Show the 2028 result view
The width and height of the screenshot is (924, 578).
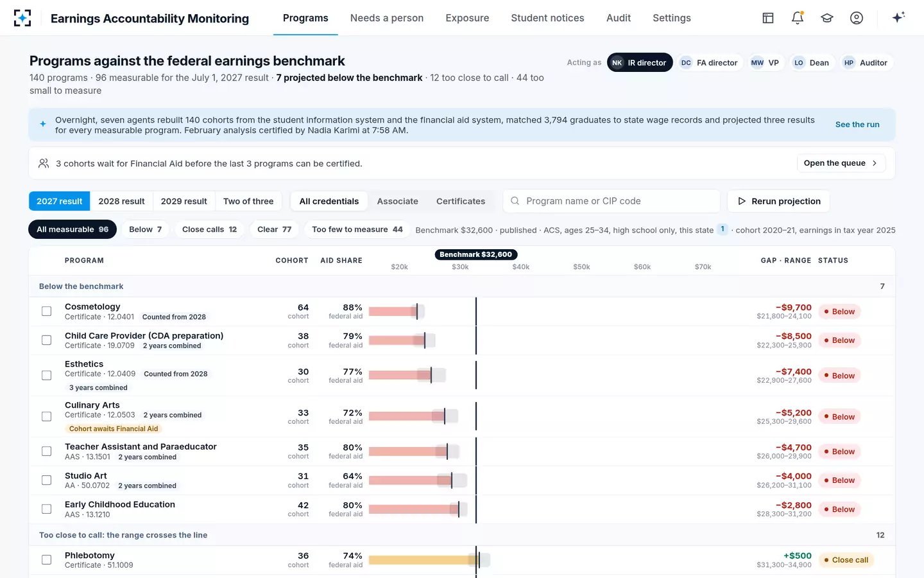121,201
